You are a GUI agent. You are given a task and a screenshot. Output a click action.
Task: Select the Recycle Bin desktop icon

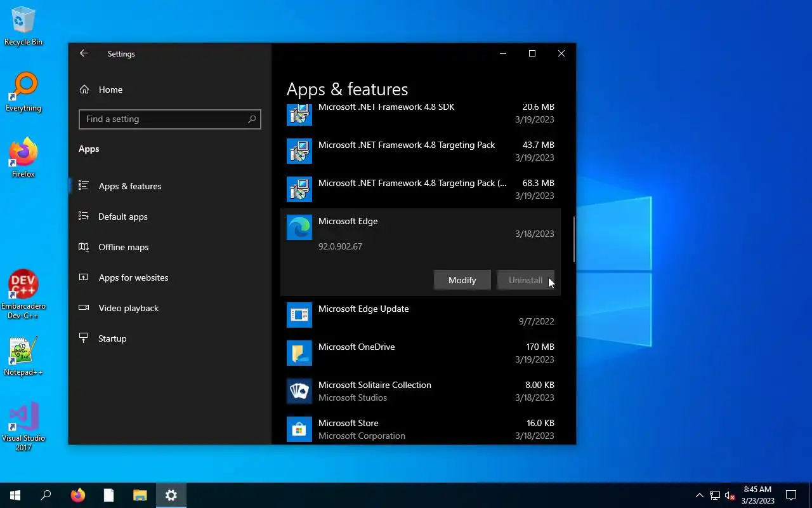pos(23,27)
